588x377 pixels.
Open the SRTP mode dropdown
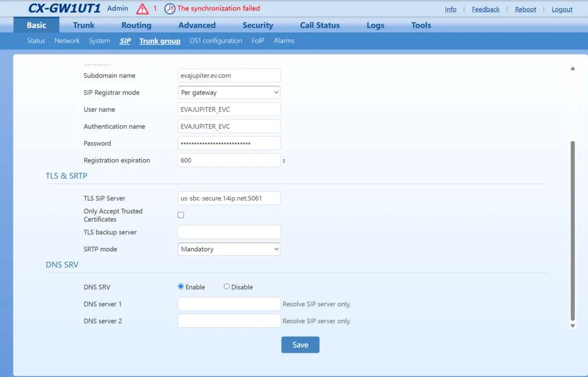point(229,249)
